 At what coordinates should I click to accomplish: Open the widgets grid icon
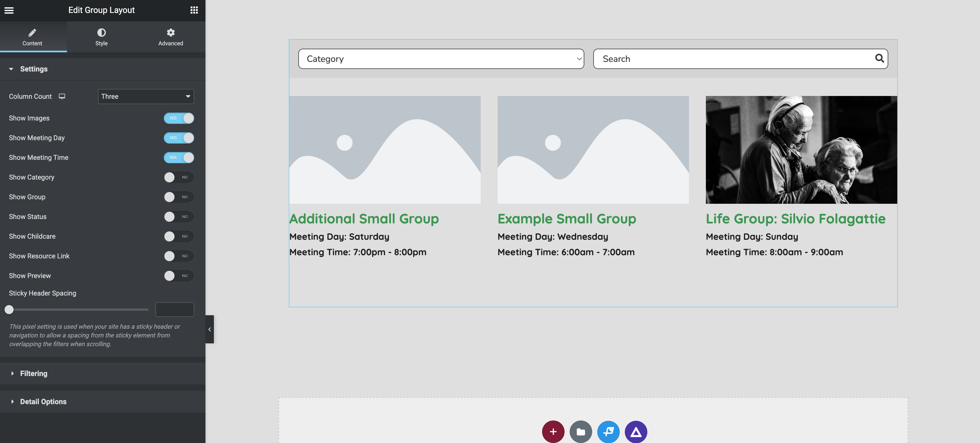click(x=194, y=10)
